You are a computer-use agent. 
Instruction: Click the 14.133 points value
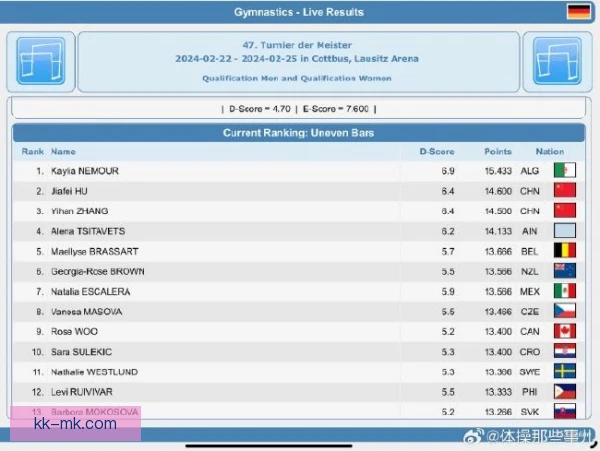(498, 231)
